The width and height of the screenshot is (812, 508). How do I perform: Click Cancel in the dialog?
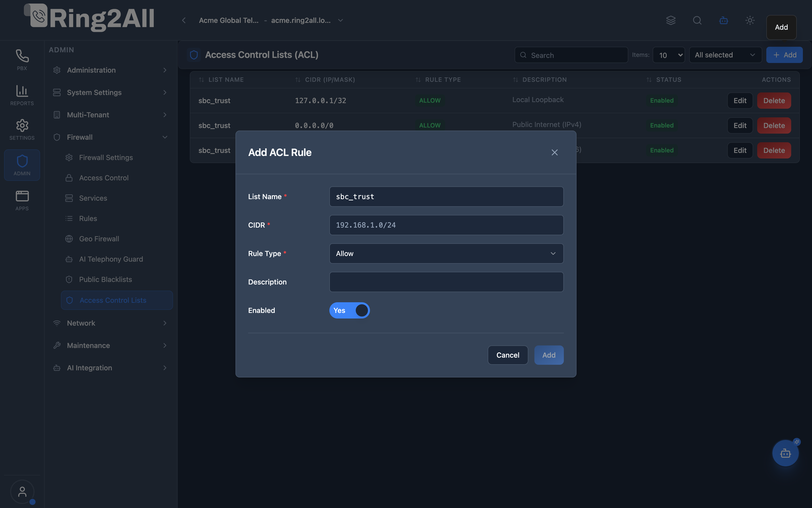coord(508,355)
